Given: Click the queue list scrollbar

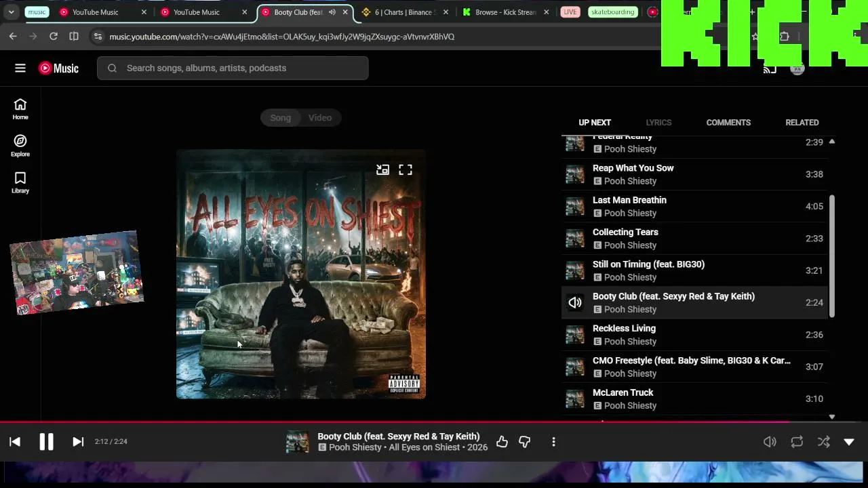Looking at the screenshot, I should pyautogui.click(x=832, y=256).
